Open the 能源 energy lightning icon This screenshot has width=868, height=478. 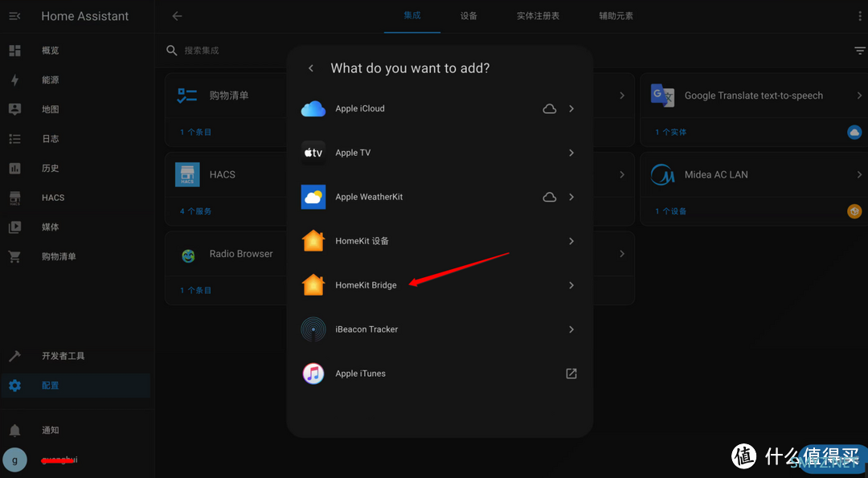[x=15, y=80]
